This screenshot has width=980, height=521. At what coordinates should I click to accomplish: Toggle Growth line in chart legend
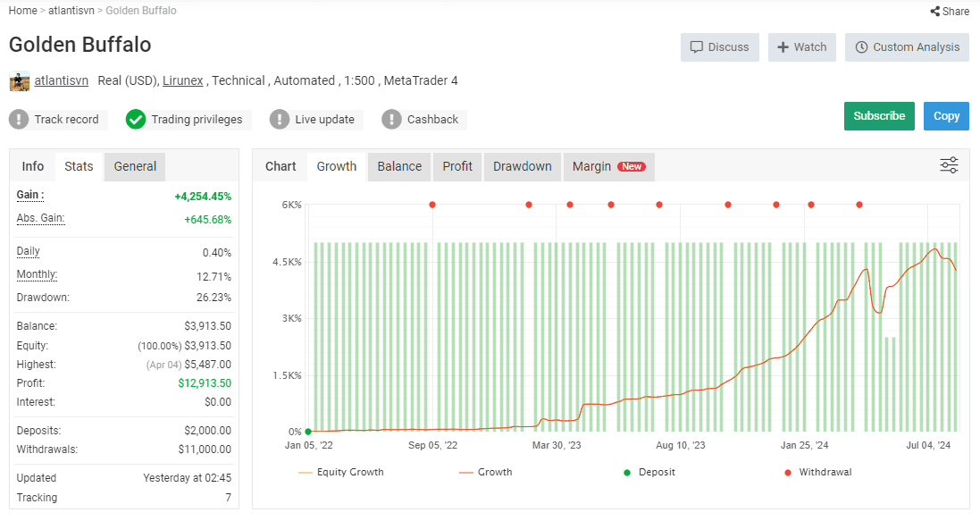[486, 472]
